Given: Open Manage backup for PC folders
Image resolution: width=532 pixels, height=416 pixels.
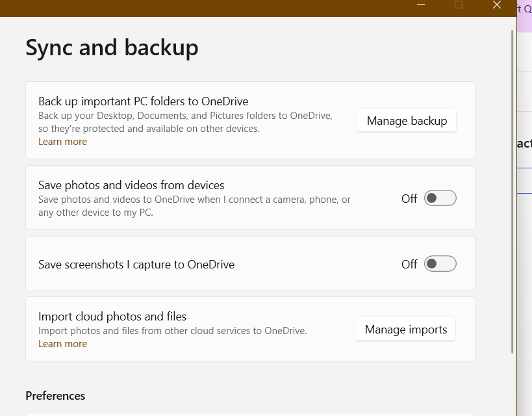Looking at the screenshot, I should 407,120.
